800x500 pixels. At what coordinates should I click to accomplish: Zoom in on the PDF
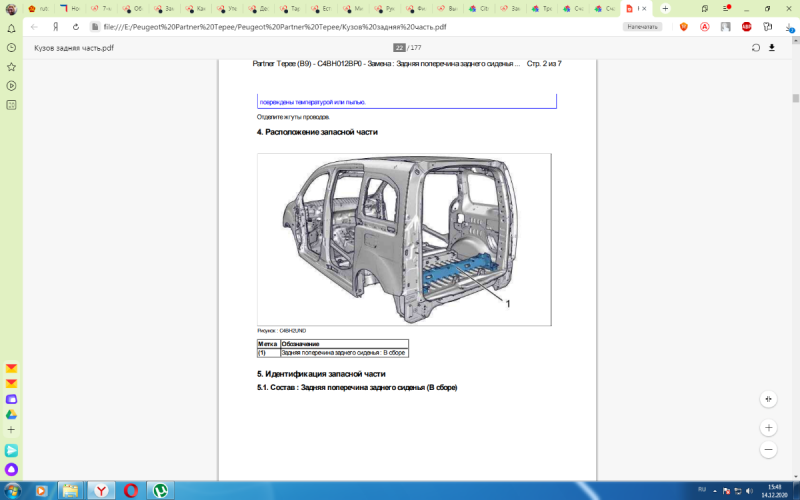[x=768, y=427]
